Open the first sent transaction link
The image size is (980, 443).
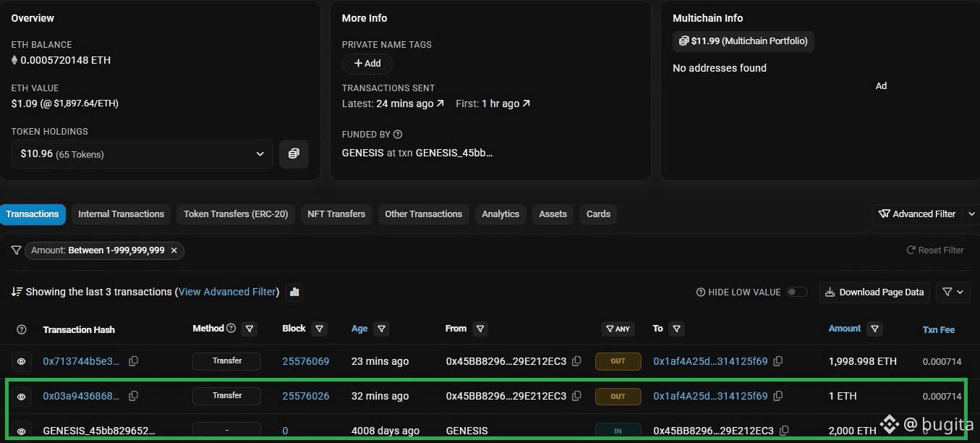pyautogui.click(x=505, y=104)
